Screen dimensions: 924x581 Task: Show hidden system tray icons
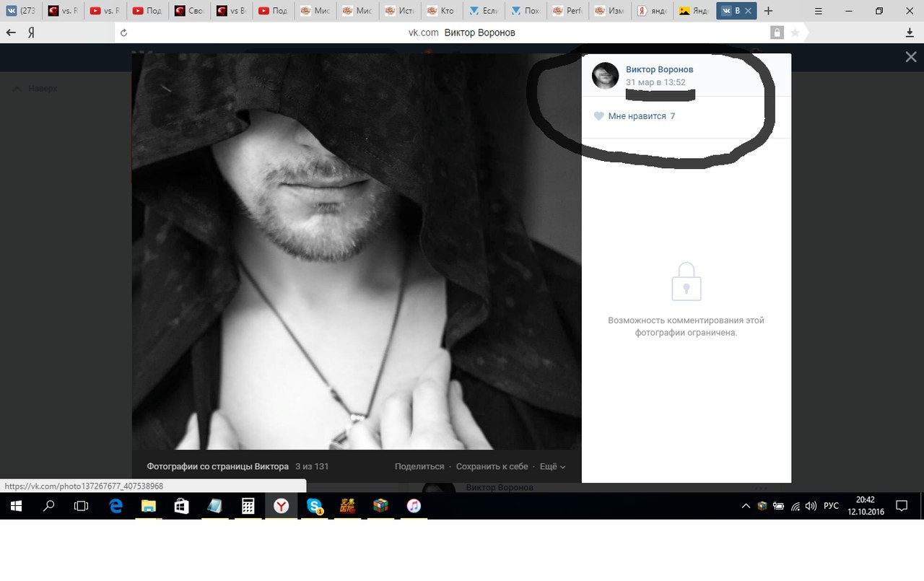(746, 506)
